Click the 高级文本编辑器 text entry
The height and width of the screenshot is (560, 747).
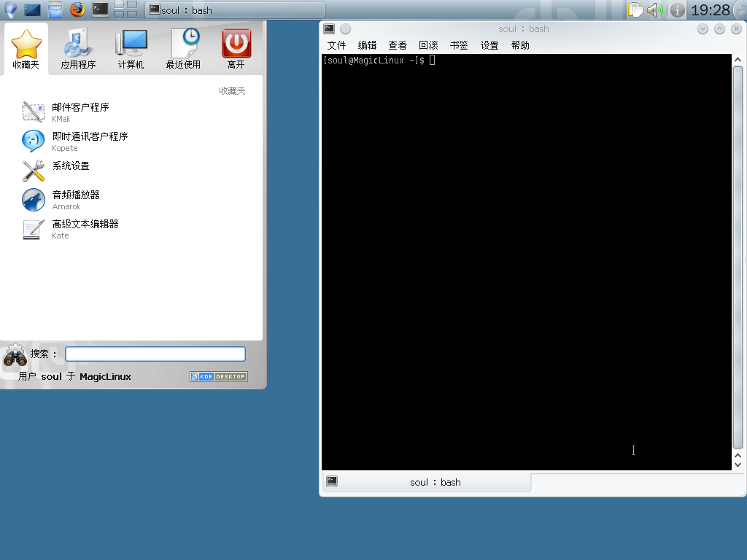(85, 224)
